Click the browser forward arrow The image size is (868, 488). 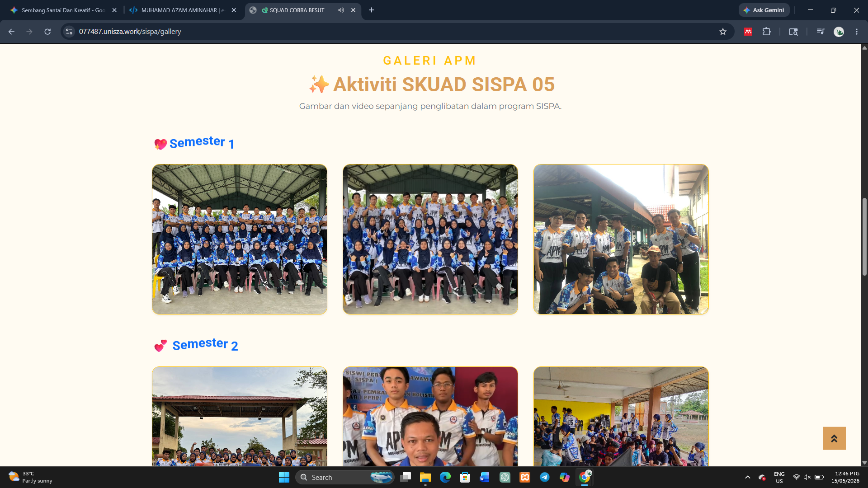(x=29, y=32)
